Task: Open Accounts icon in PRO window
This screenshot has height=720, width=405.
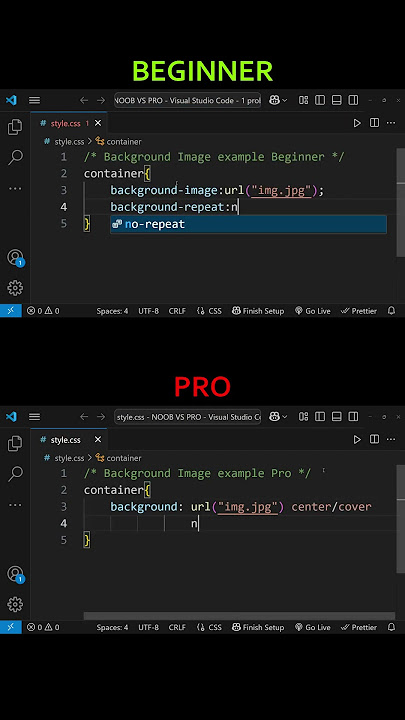Action: coord(15,574)
